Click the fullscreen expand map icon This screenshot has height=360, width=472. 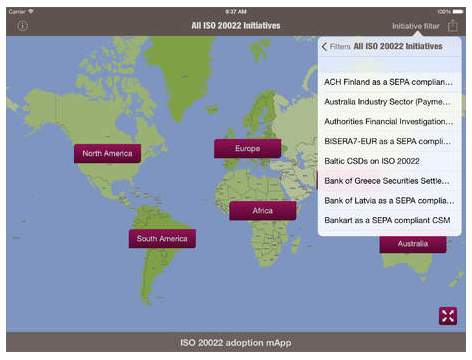click(x=448, y=316)
